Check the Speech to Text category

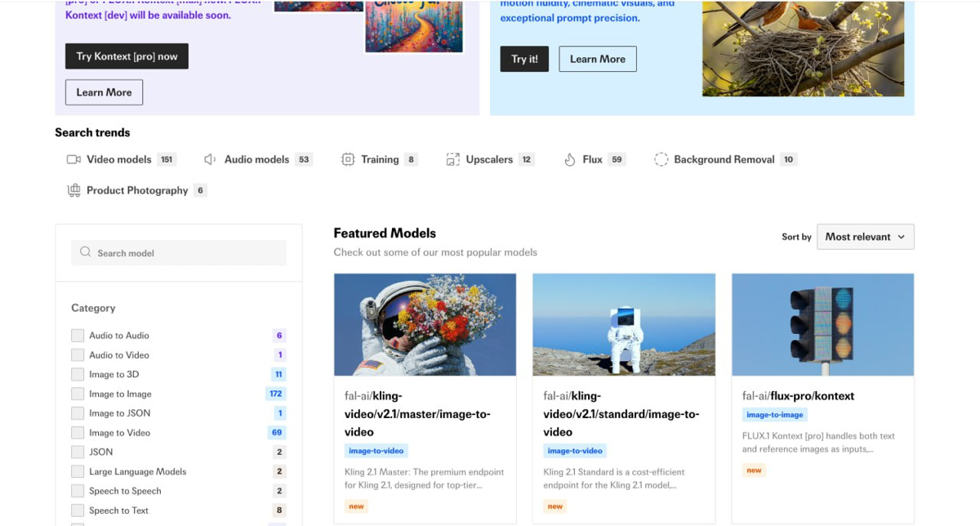pyautogui.click(x=78, y=510)
